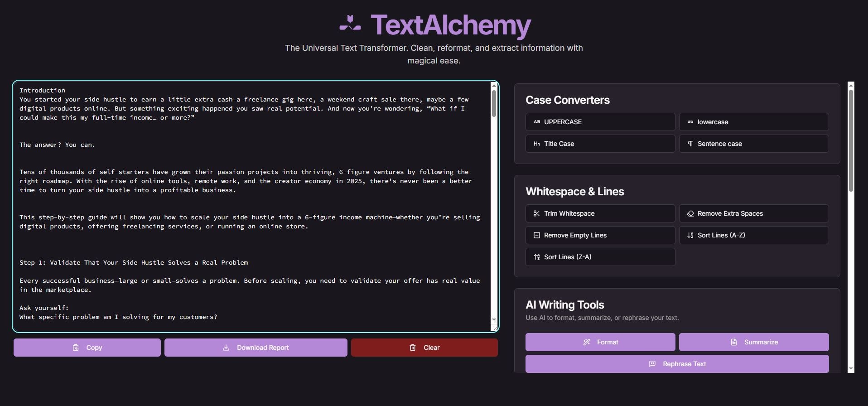
Task: Click the text area resize handle corner
Action: (494, 328)
